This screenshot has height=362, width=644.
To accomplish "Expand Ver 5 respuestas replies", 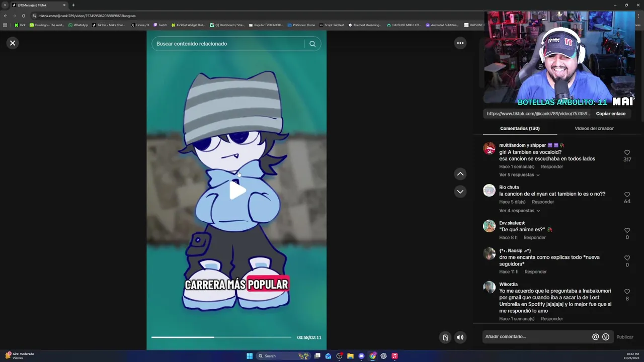I will coord(519,175).
